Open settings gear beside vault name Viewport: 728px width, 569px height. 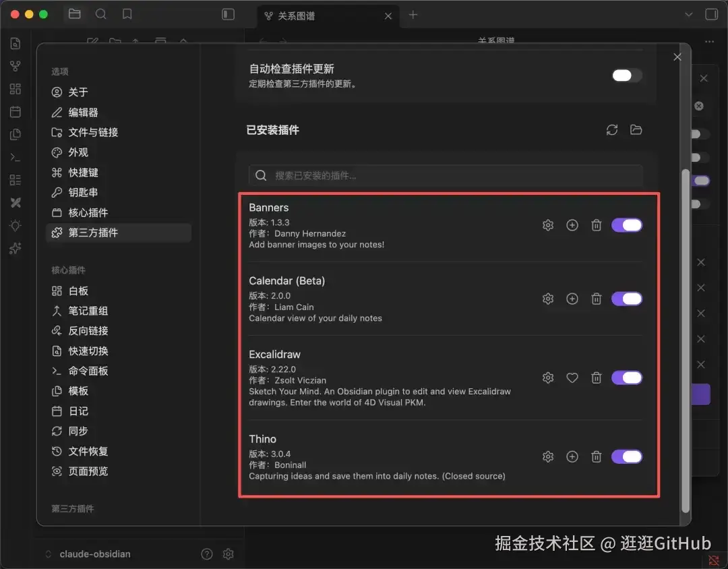click(x=228, y=553)
